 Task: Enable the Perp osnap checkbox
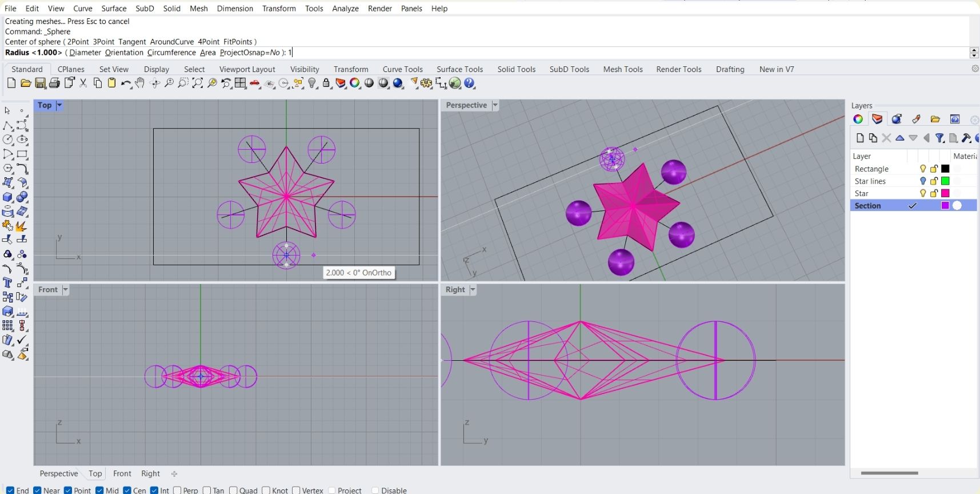pos(177,490)
